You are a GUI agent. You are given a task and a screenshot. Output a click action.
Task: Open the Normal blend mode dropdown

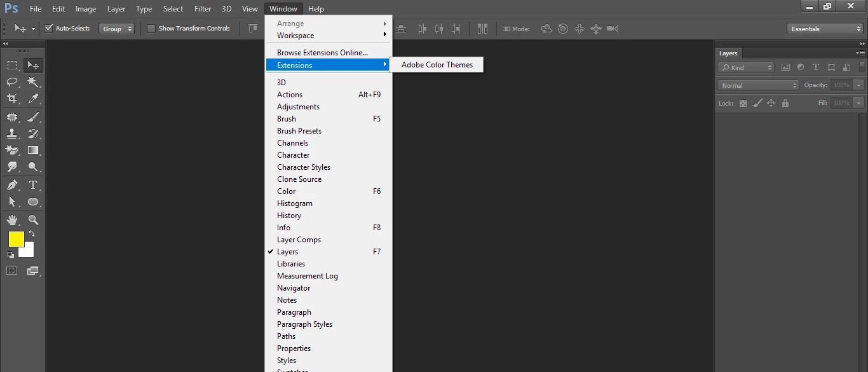click(x=758, y=85)
